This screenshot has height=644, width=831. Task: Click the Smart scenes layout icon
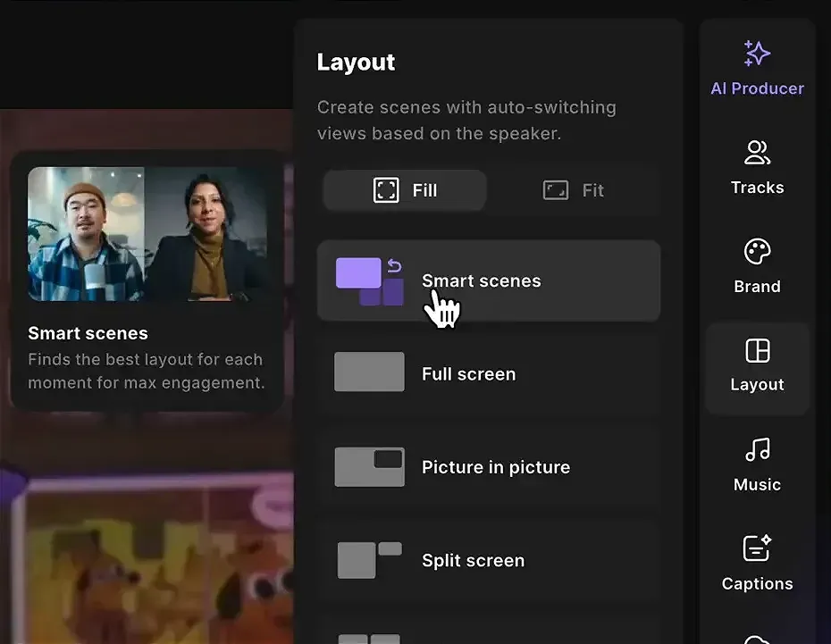tap(369, 280)
